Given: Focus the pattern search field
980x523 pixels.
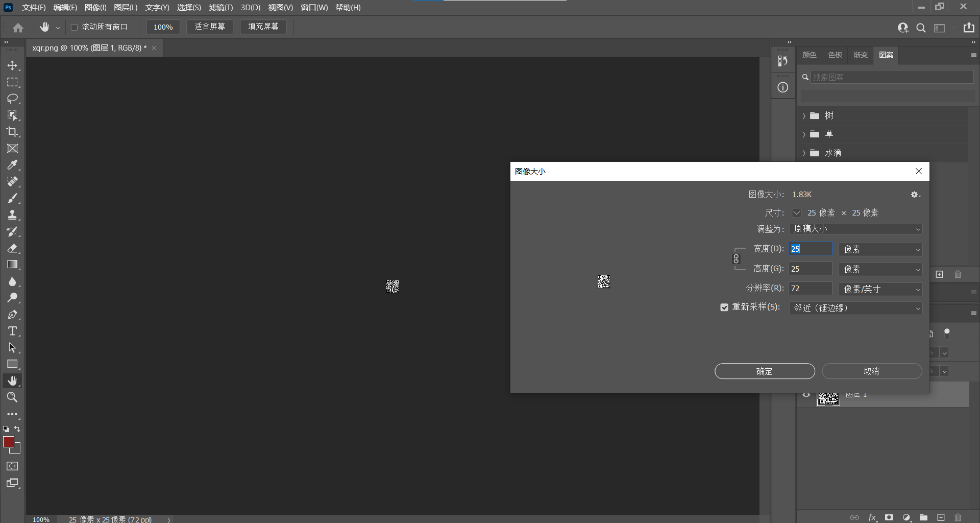Looking at the screenshot, I should point(892,77).
